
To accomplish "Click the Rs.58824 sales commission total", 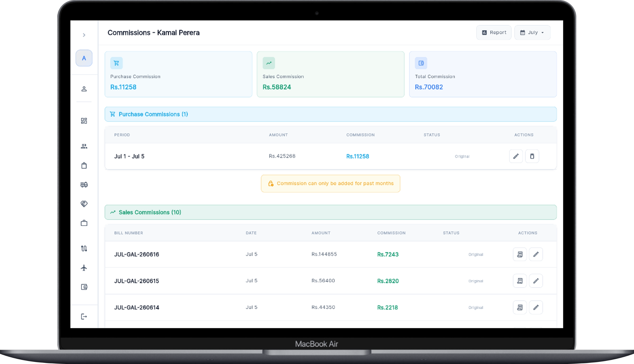I will [x=277, y=87].
